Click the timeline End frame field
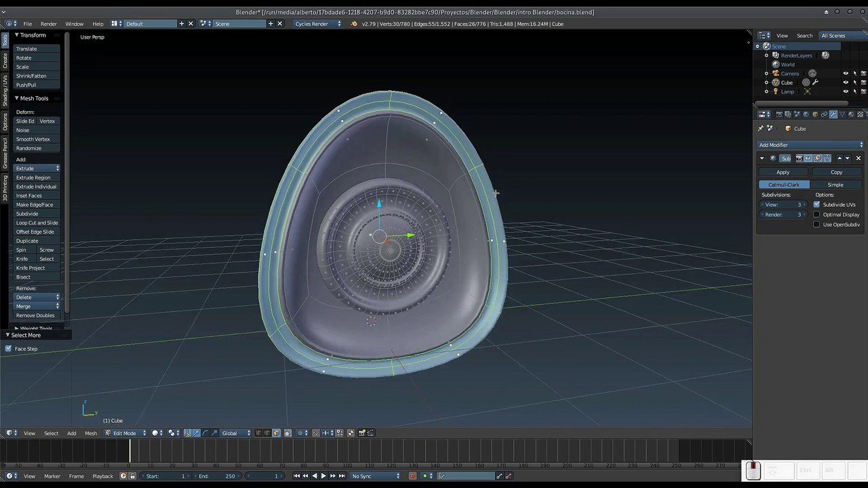868x488 pixels. (218, 476)
